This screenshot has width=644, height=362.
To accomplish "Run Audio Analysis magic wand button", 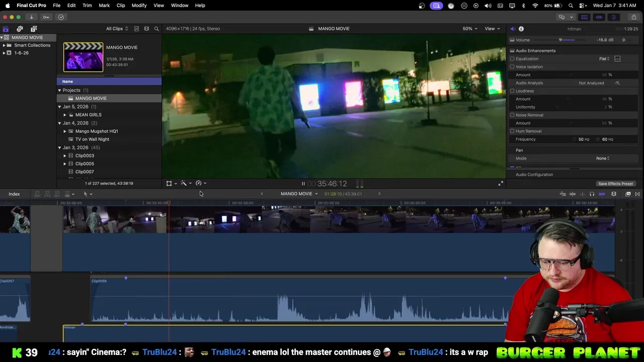I will click(617, 83).
